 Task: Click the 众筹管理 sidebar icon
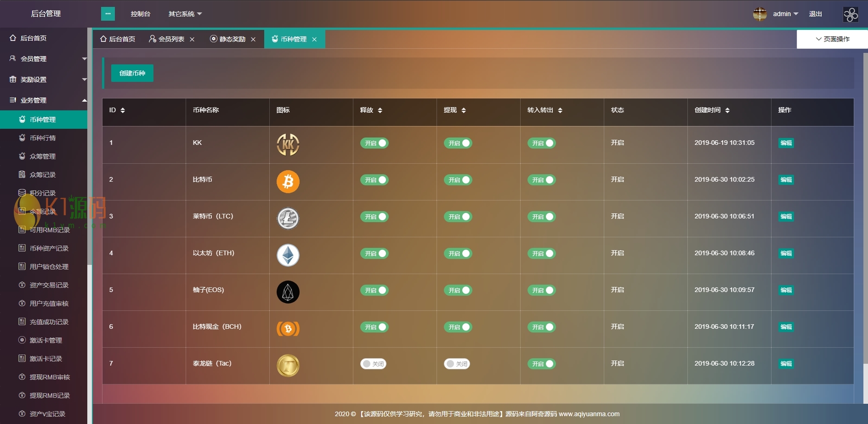[22, 156]
